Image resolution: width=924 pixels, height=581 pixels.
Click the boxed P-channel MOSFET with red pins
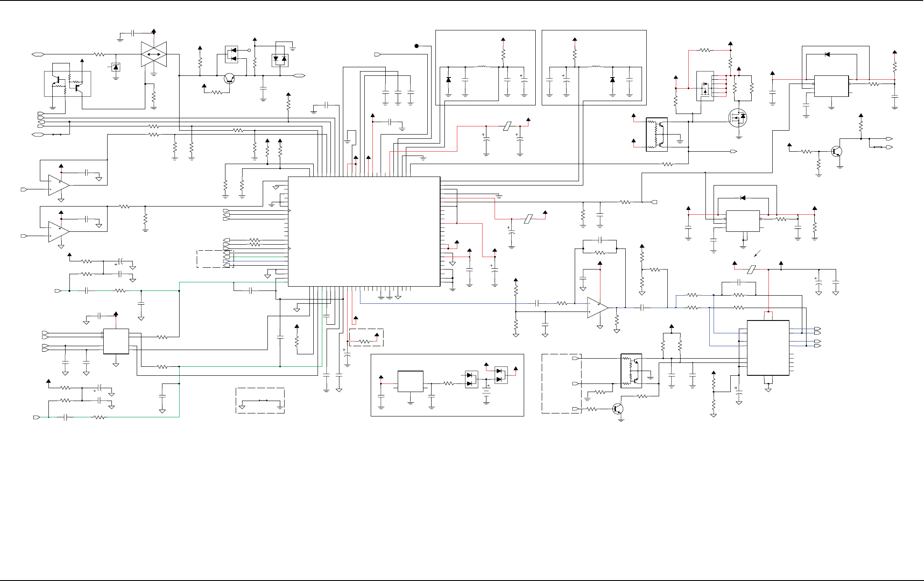(x=705, y=86)
